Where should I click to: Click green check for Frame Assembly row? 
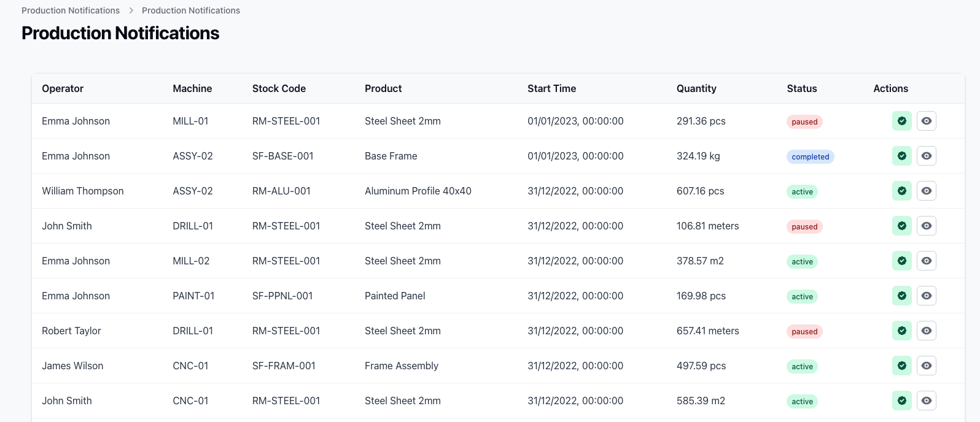901,366
